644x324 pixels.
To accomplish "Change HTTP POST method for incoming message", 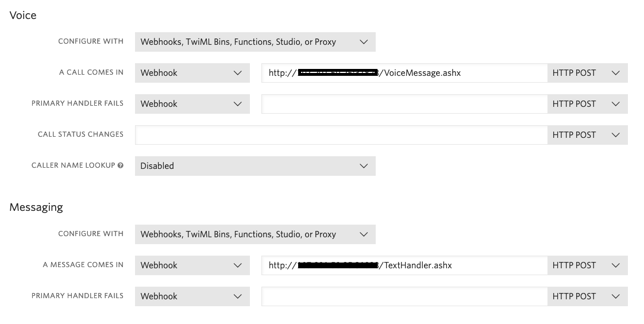I will (587, 265).
